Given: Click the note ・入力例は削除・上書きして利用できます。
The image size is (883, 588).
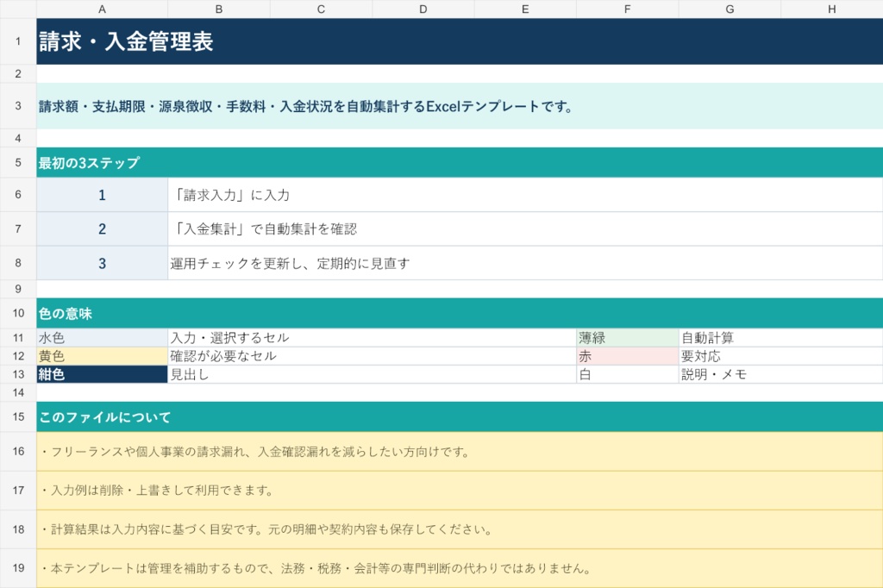Looking at the screenshot, I should click(460, 490).
